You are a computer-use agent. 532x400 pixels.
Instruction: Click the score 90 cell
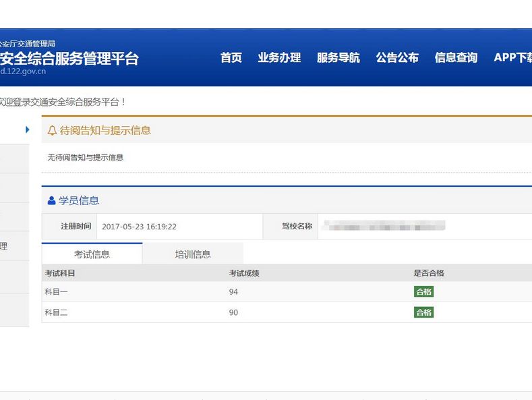click(233, 312)
